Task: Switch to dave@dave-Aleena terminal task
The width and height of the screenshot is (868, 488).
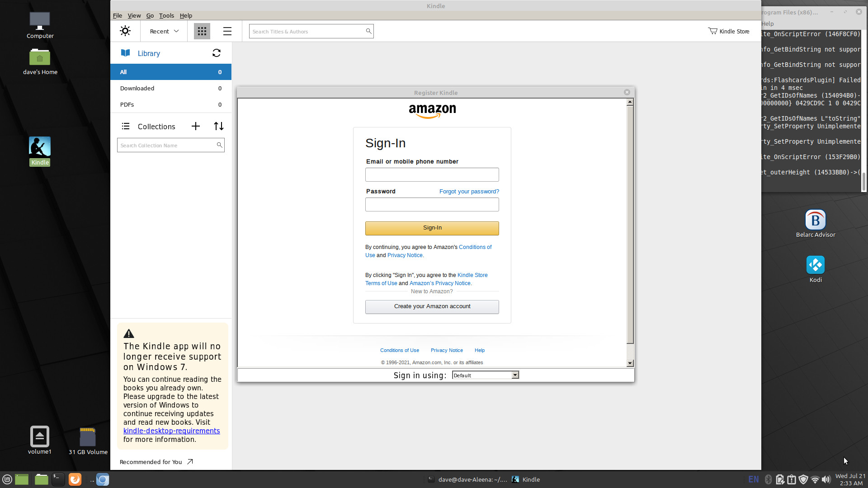Action: click(x=467, y=479)
